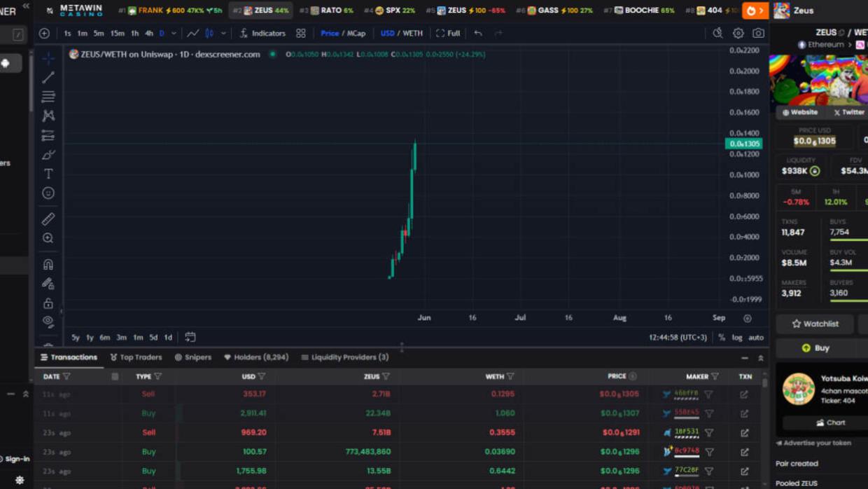Set chart interval to 1s
The image size is (868, 489).
click(x=67, y=33)
